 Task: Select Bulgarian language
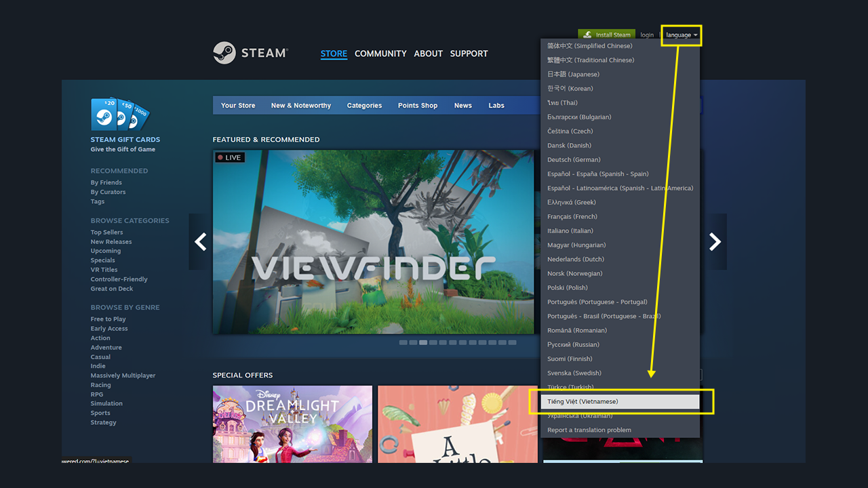(620, 117)
